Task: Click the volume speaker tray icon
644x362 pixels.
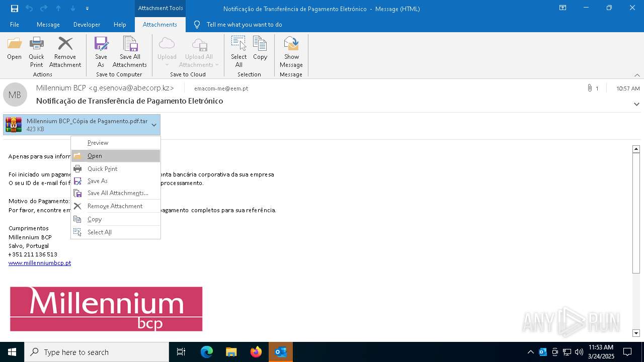Action: coord(579,352)
